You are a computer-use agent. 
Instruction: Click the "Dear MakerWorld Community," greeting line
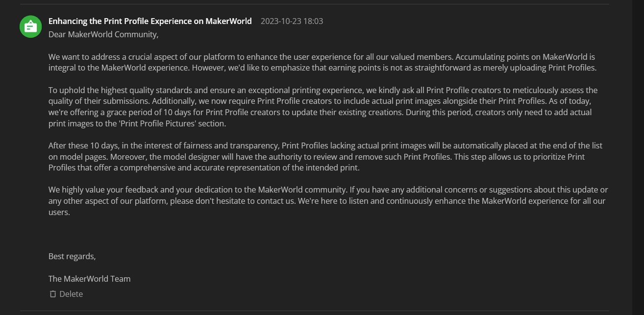[103, 34]
